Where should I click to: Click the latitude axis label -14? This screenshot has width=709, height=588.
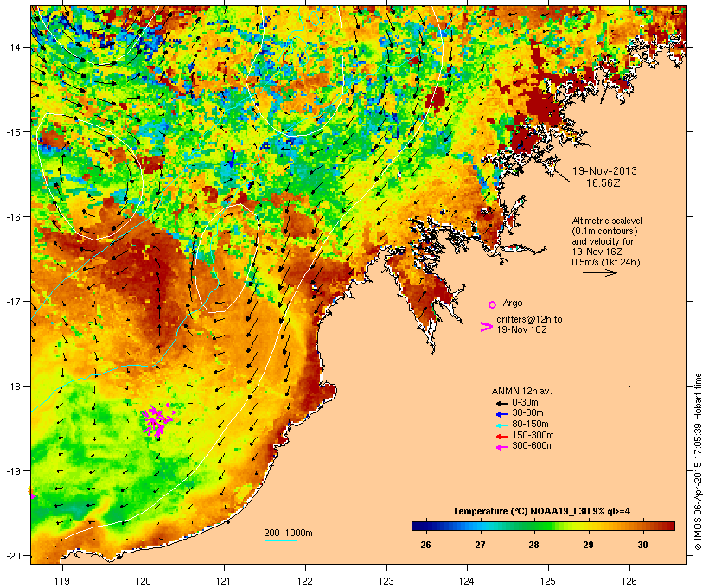(12, 47)
